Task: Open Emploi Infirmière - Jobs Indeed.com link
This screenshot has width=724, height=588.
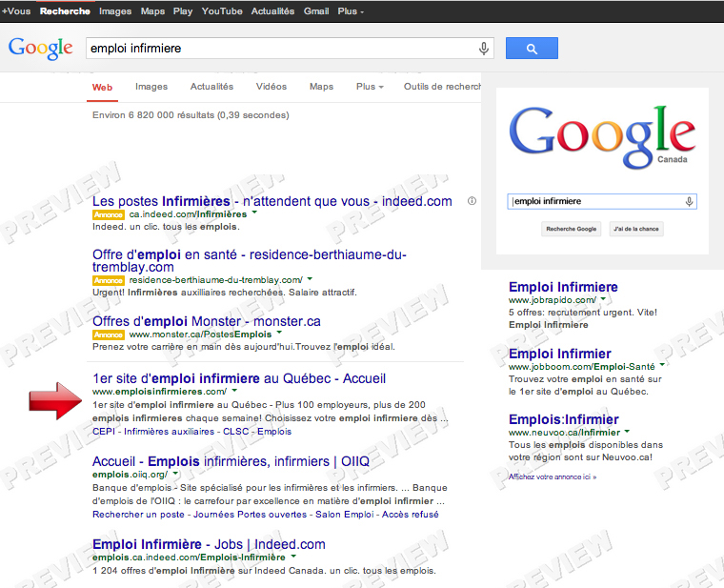Action: tap(209, 544)
